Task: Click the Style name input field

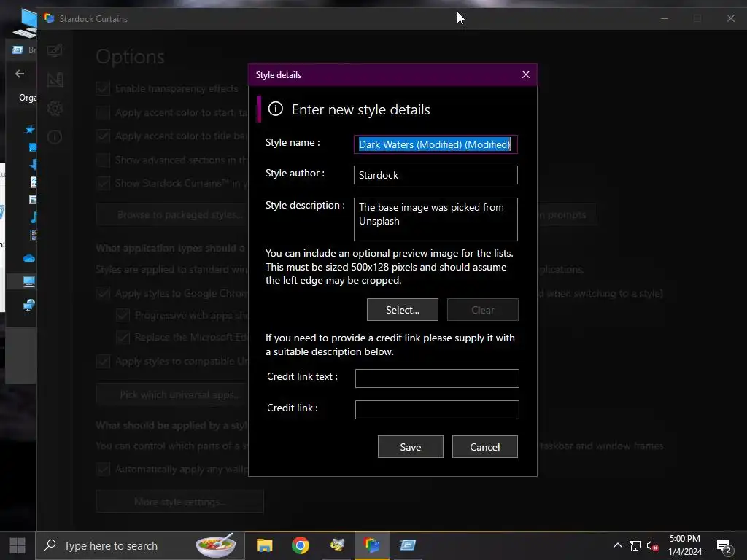Action: 436,144
